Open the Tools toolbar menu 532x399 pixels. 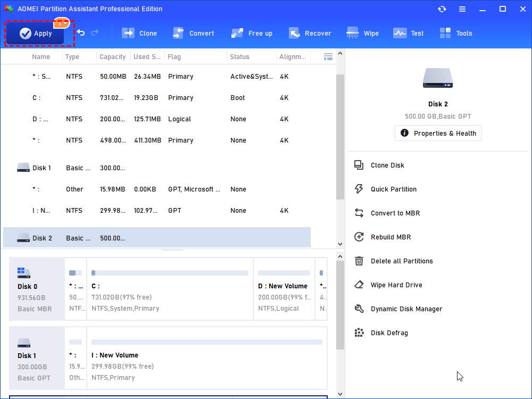(x=456, y=33)
